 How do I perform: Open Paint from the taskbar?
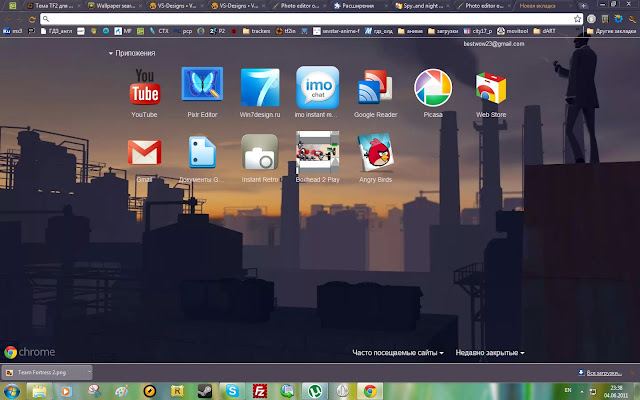coord(122,391)
